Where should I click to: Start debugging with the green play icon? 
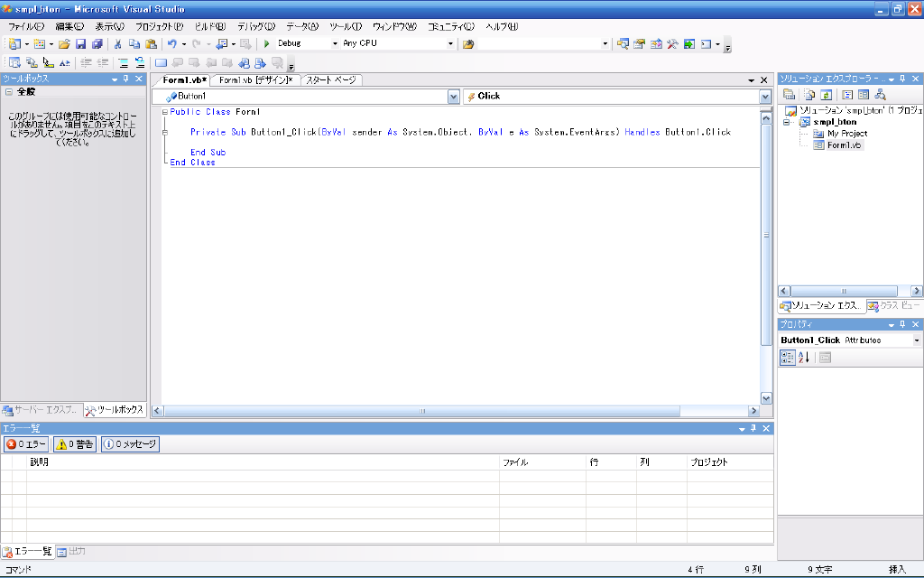coord(266,43)
